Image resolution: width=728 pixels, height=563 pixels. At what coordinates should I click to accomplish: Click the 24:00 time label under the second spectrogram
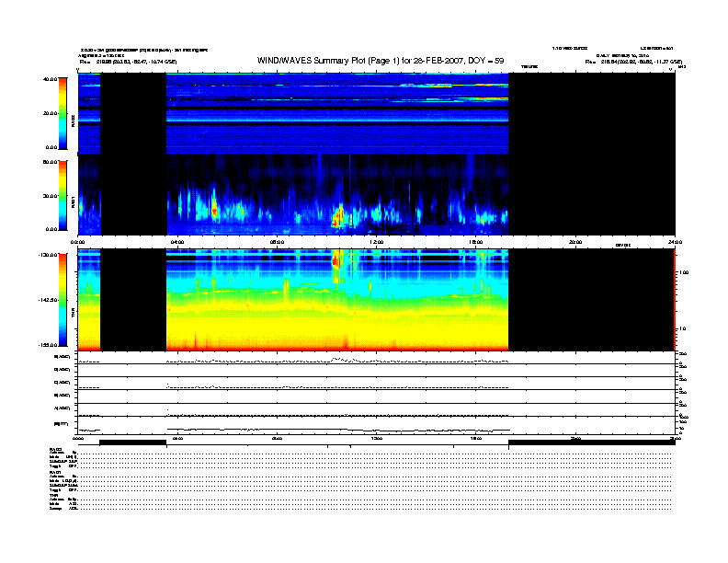(x=675, y=242)
